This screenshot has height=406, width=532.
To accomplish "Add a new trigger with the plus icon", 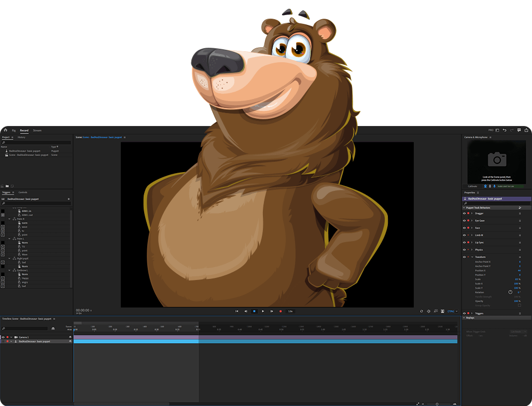I will 68,199.
